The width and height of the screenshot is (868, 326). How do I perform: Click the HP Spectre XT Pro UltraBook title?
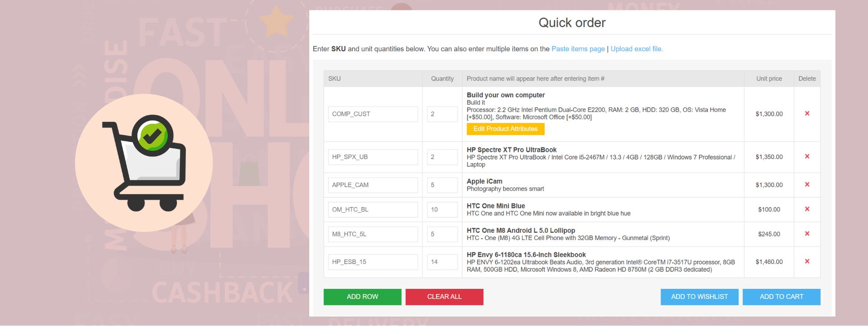click(511, 150)
